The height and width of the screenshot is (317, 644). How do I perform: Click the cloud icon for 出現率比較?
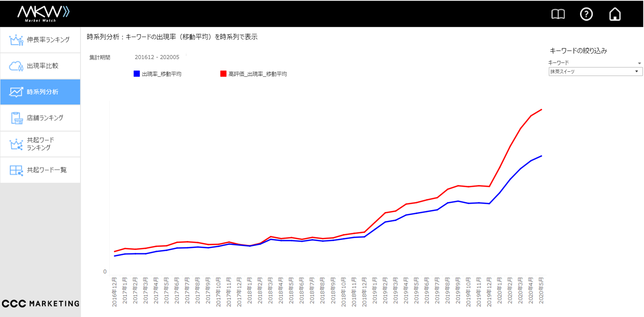(16, 66)
